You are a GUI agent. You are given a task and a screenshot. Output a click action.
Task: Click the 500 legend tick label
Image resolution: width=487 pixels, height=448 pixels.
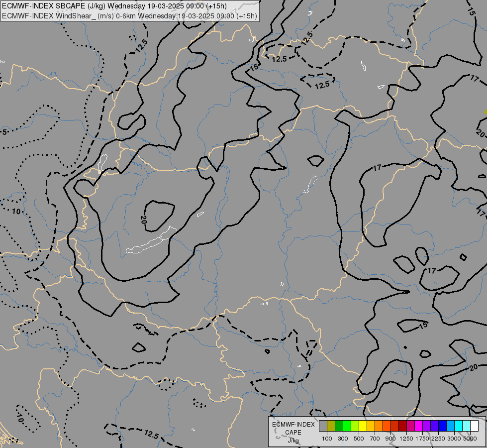(x=359, y=439)
